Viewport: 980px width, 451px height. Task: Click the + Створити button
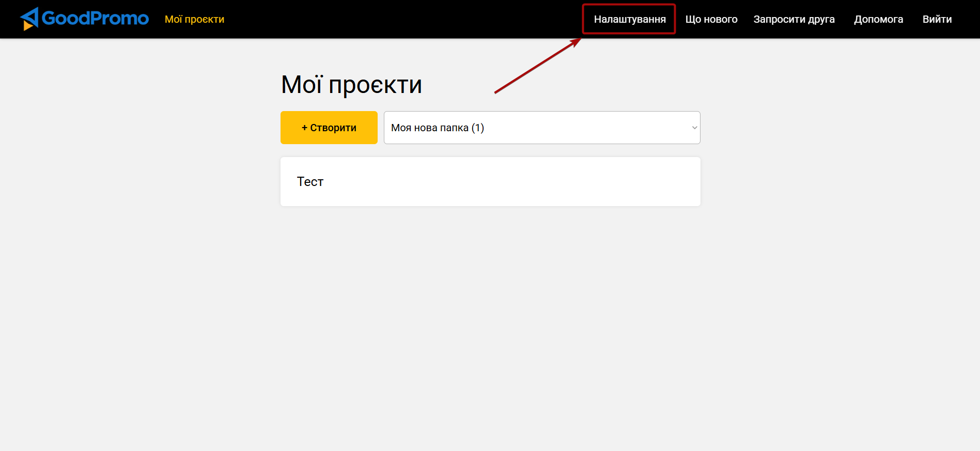329,128
